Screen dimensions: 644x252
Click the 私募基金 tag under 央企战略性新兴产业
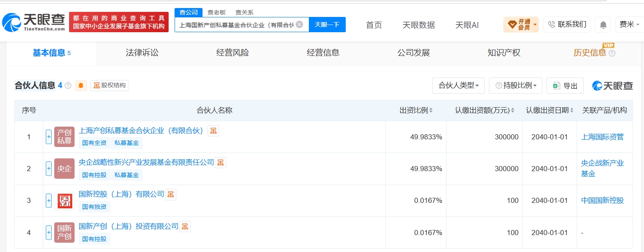point(127,175)
